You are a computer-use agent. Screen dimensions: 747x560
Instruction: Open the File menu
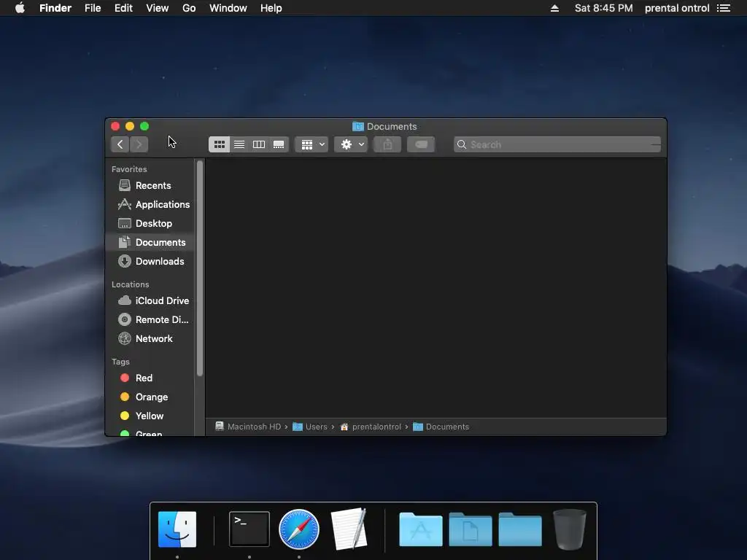(x=93, y=8)
